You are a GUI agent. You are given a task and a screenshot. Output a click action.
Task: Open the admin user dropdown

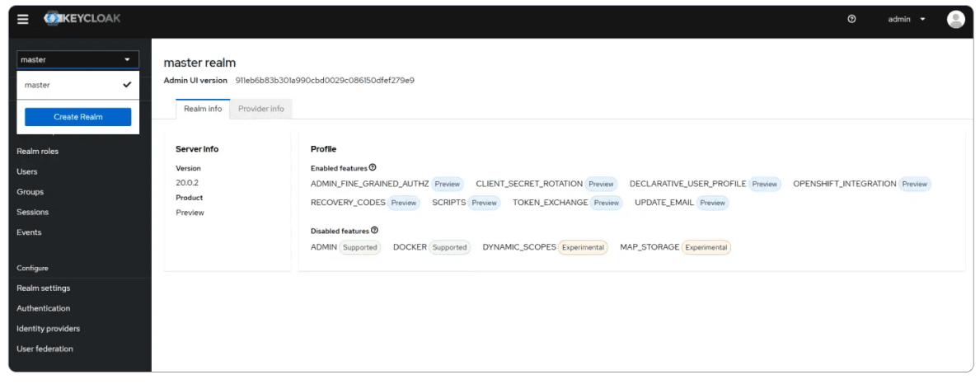[906, 20]
